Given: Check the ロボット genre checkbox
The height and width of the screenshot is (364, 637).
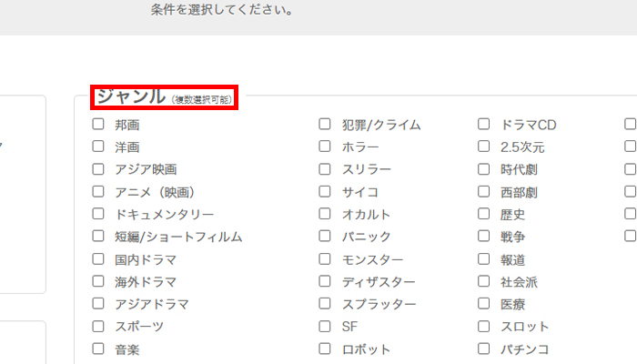Looking at the screenshot, I should (325, 349).
